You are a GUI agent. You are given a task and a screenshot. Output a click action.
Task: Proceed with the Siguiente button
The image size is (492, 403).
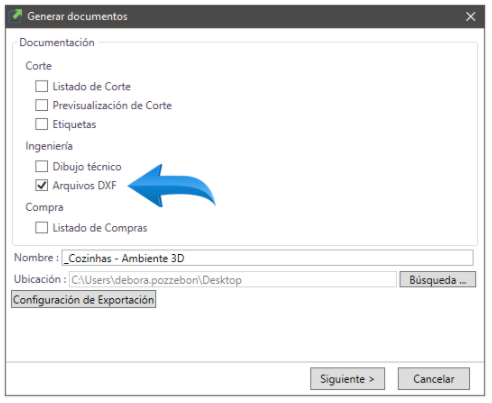click(x=347, y=379)
